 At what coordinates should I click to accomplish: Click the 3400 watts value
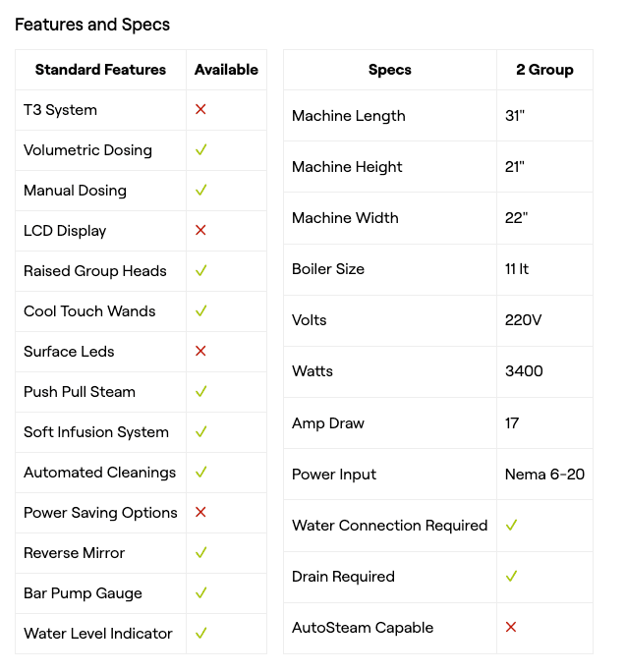tap(524, 371)
